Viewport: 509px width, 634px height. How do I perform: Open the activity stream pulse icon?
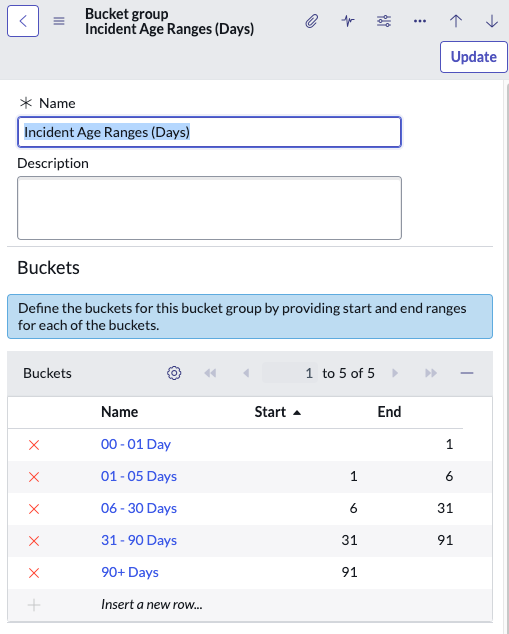348,21
